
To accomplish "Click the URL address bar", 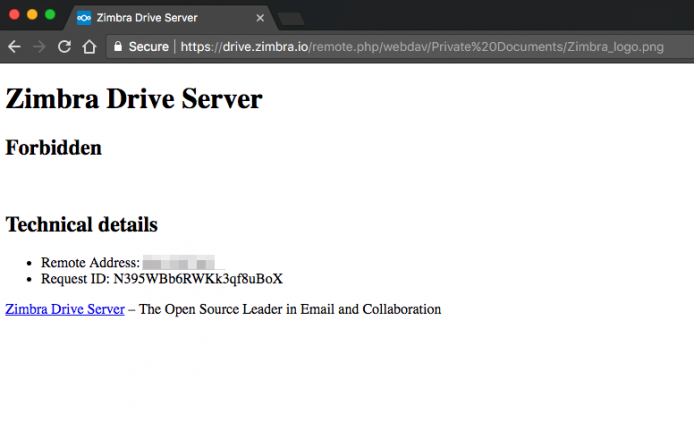I will click(400, 46).
